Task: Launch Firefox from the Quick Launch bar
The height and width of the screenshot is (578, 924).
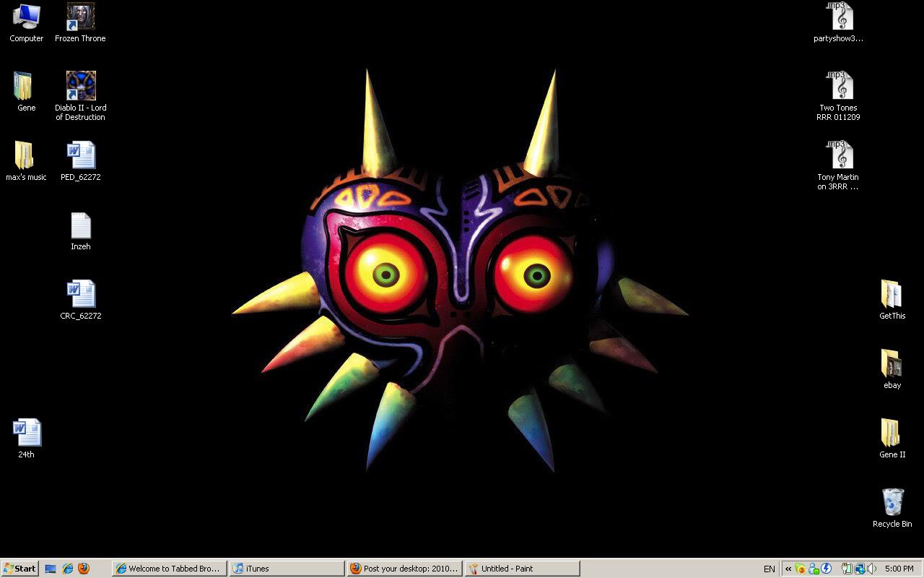Action: coord(84,569)
